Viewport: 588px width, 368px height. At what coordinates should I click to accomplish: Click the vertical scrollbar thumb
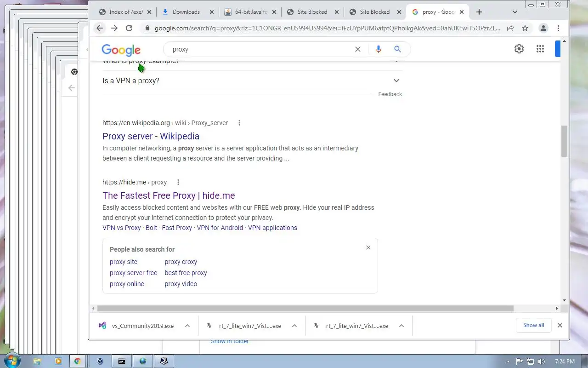(x=565, y=141)
